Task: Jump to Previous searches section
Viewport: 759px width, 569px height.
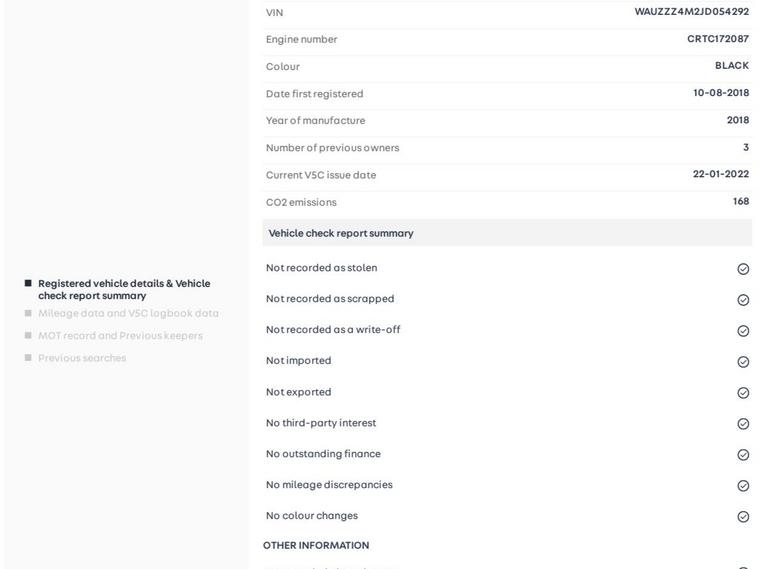Action: 82,358
